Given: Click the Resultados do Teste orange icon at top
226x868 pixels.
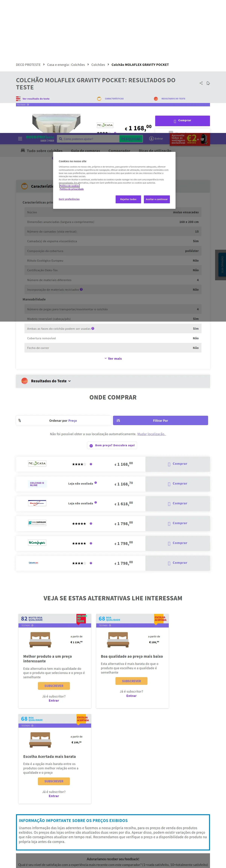Looking at the screenshot, I should click(x=156, y=99).
